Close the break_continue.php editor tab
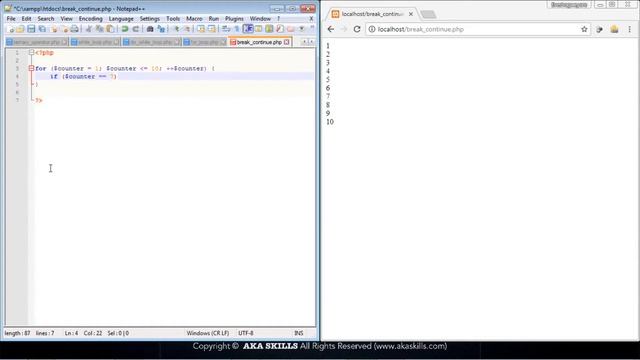This screenshot has height=360, width=640. click(287, 42)
